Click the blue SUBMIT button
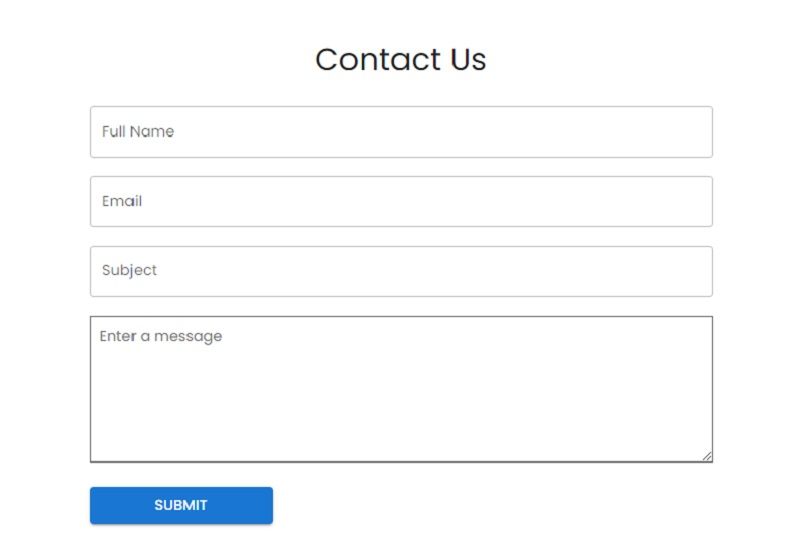This screenshot has height=543, width=800. pos(181,505)
